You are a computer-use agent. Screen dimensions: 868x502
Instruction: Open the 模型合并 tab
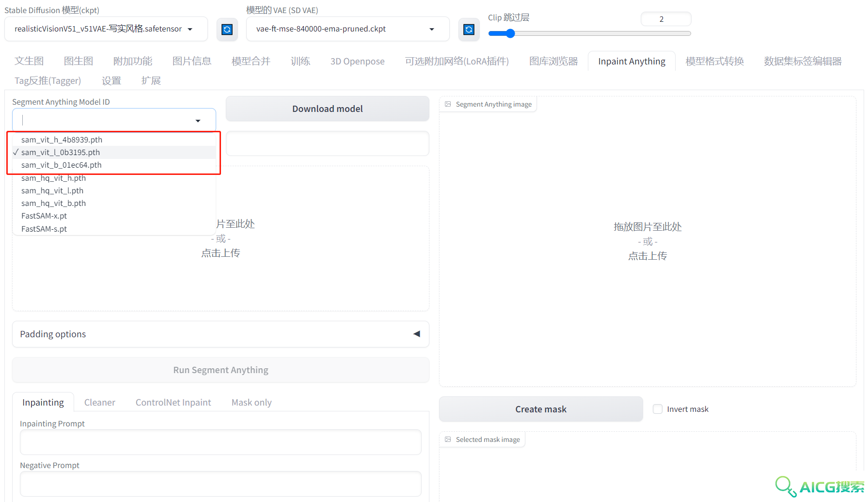[x=251, y=61]
